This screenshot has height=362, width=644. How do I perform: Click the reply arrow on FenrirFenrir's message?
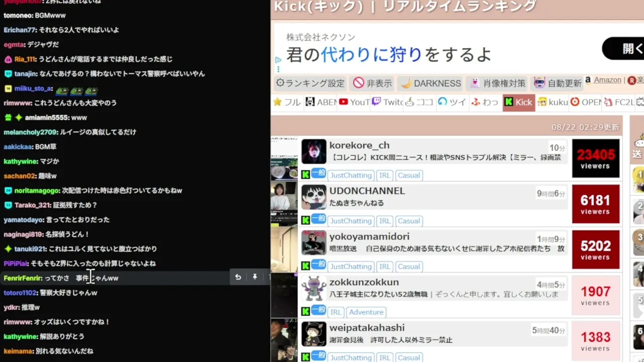pyautogui.click(x=238, y=277)
